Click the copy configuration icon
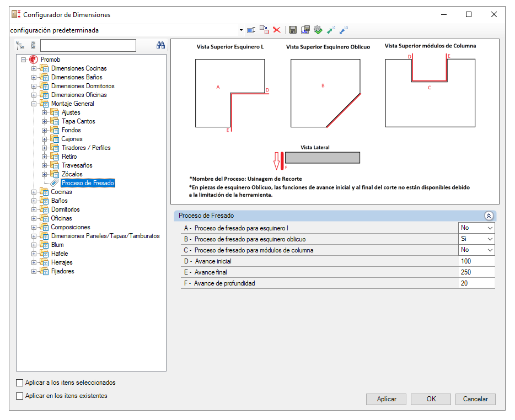This screenshot has width=515, height=420. pos(264,30)
